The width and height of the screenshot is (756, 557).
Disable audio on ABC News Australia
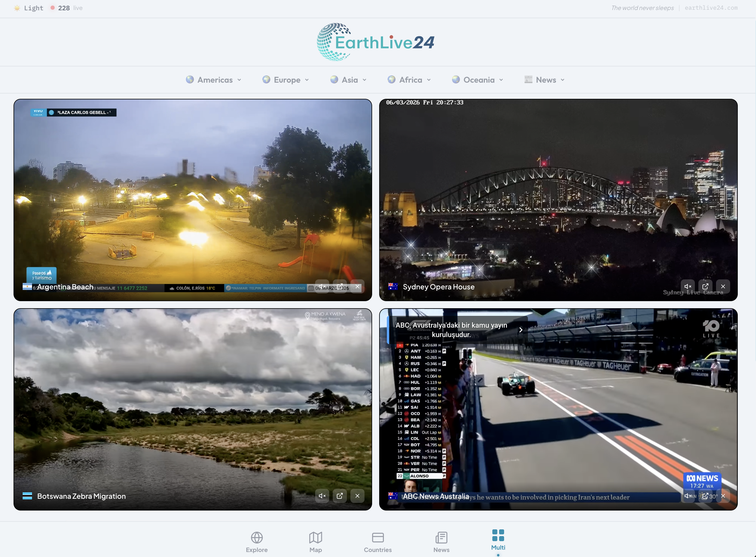[x=688, y=496]
